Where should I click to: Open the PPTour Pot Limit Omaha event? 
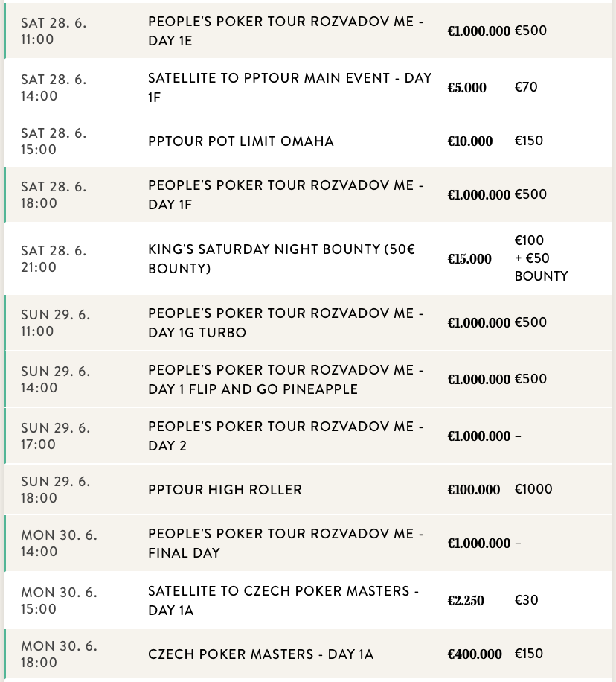coord(240,141)
